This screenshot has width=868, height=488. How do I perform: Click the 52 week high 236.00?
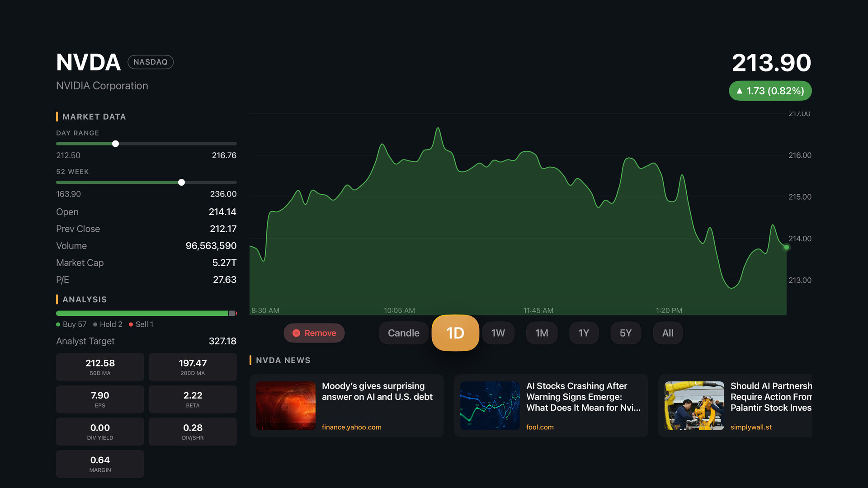click(x=223, y=194)
